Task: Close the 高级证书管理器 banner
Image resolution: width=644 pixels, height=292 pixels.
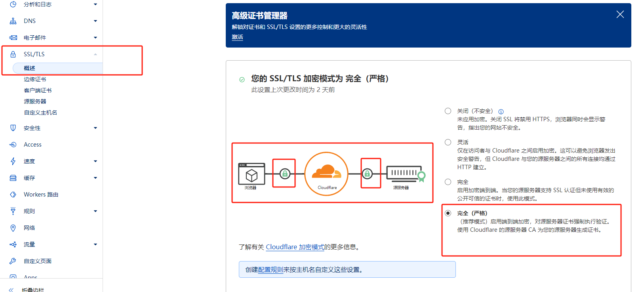Action: point(620,15)
